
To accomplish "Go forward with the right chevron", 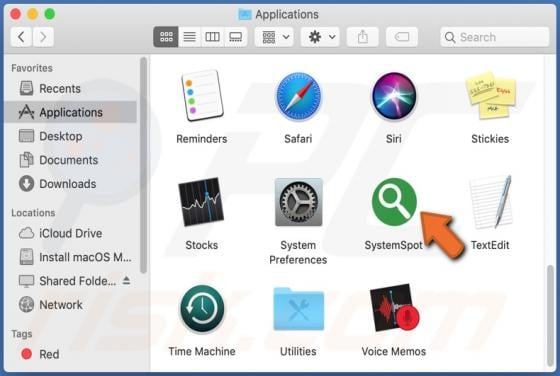I will click(x=43, y=37).
